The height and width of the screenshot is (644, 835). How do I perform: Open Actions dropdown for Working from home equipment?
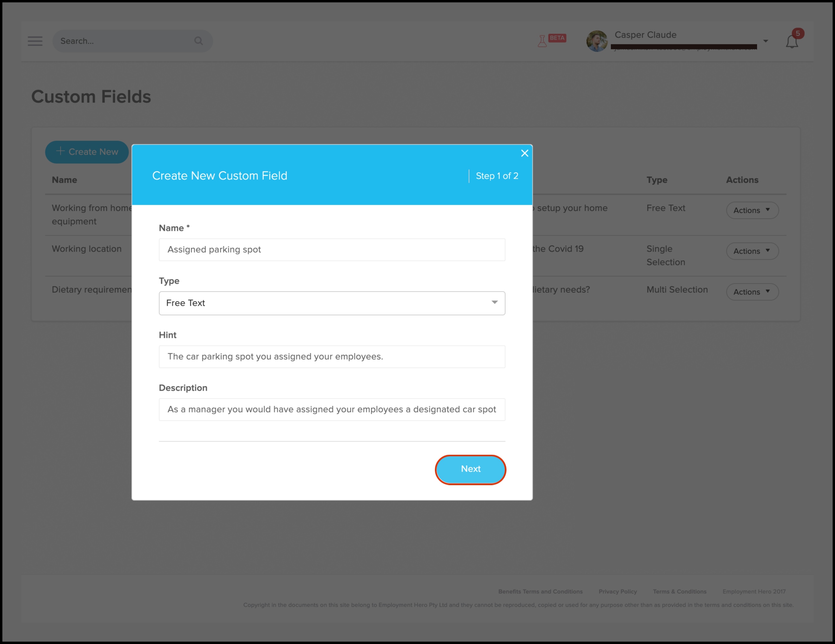[x=752, y=210]
